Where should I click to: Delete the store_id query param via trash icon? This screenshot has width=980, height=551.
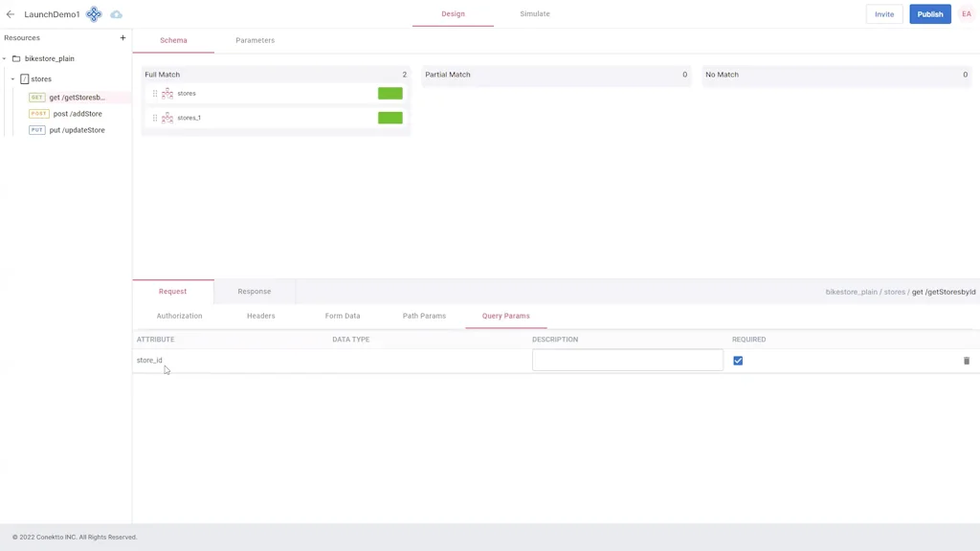click(x=967, y=361)
